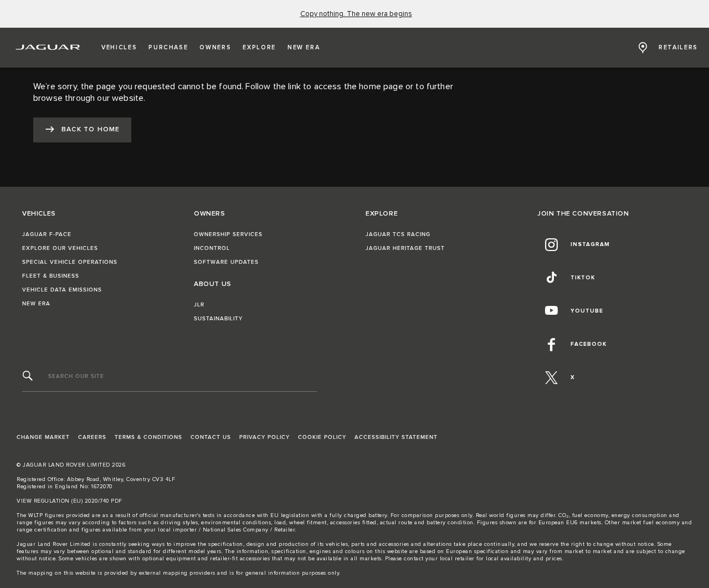Open Explore Our Vehicles link

60,248
